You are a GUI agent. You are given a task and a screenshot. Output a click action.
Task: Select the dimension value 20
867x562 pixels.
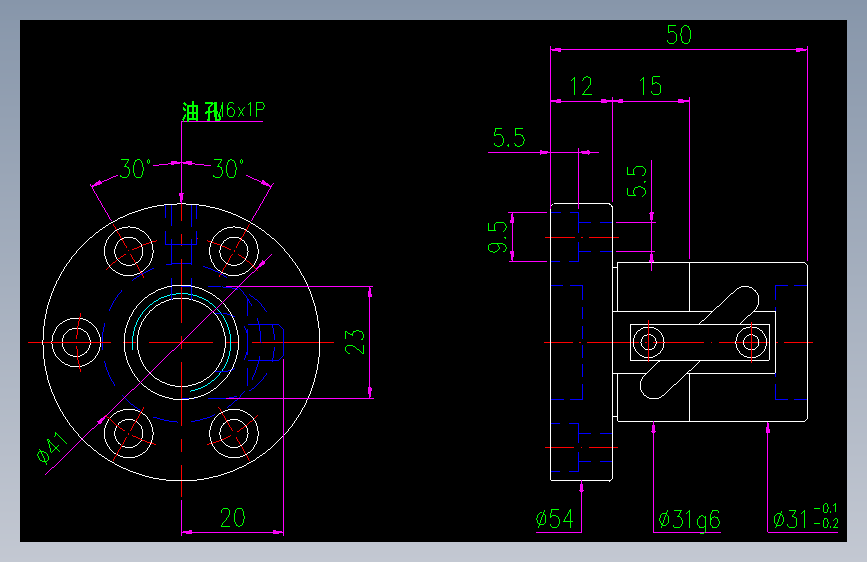click(x=232, y=518)
